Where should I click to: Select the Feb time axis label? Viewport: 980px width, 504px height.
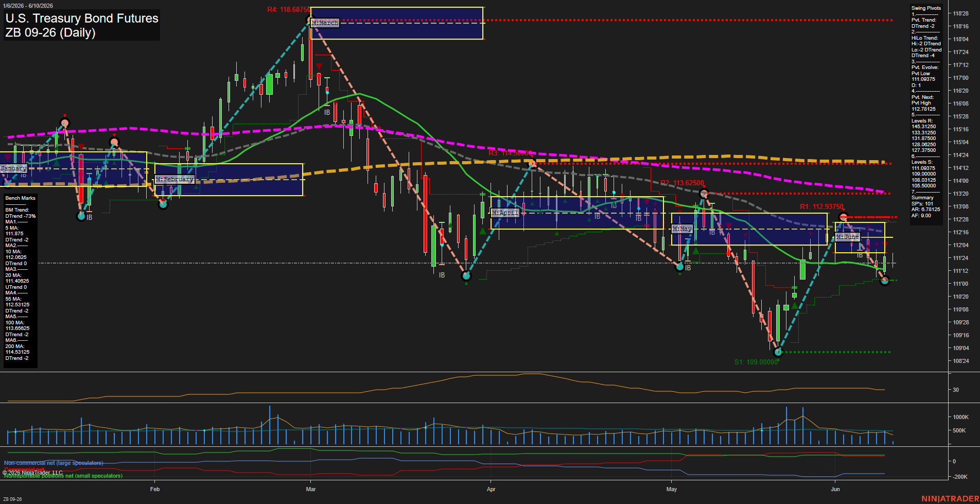coord(155,490)
